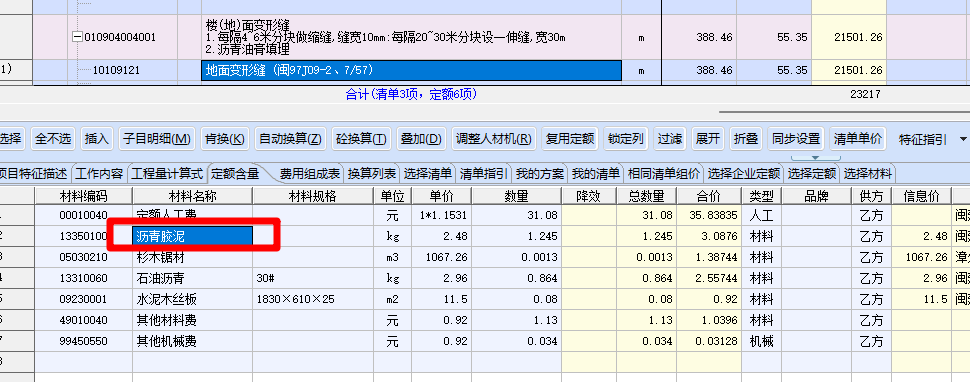Click the 信息价 column header
This screenshot has width=970, height=382.
(x=921, y=197)
